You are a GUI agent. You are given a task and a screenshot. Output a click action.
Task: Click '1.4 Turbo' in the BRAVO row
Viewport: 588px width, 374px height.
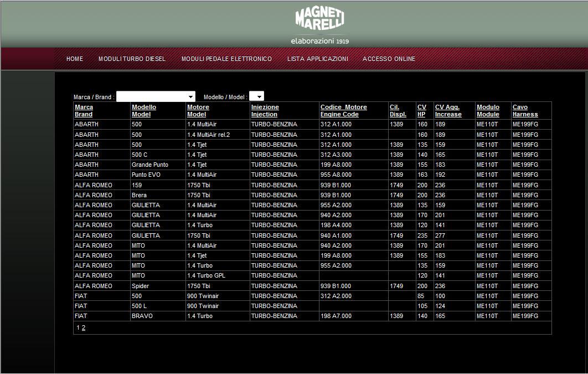coord(200,316)
